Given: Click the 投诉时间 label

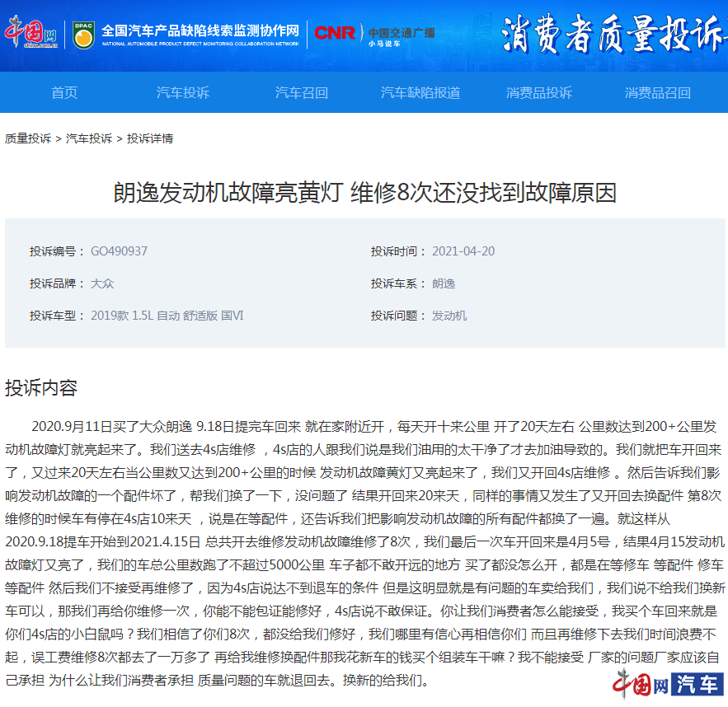Looking at the screenshot, I should pyautogui.click(x=398, y=251).
